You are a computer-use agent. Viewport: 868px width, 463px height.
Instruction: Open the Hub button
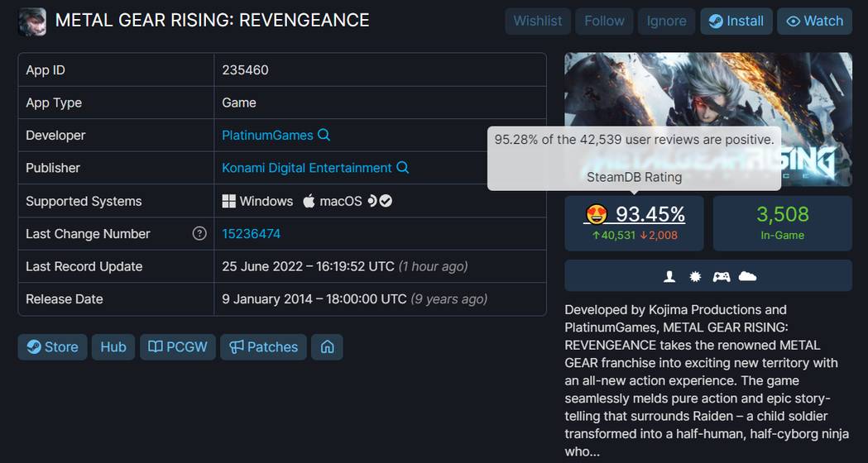(x=113, y=346)
